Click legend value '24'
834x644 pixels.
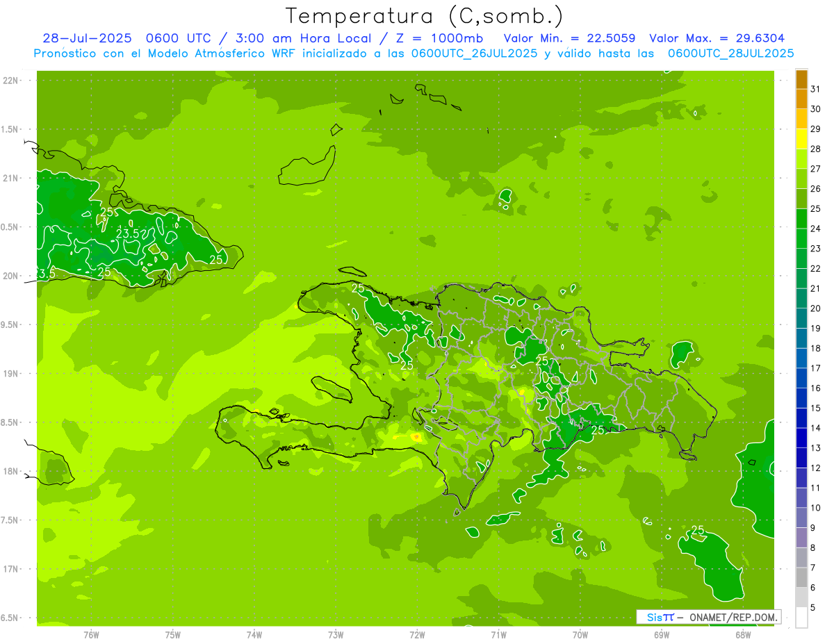[x=816, y=229]
